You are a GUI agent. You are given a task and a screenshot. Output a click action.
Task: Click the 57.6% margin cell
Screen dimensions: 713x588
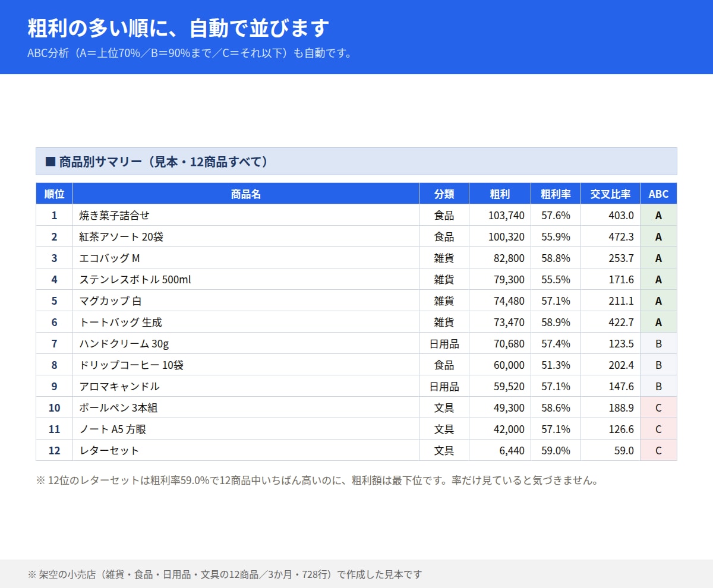(x=556, y=215)
